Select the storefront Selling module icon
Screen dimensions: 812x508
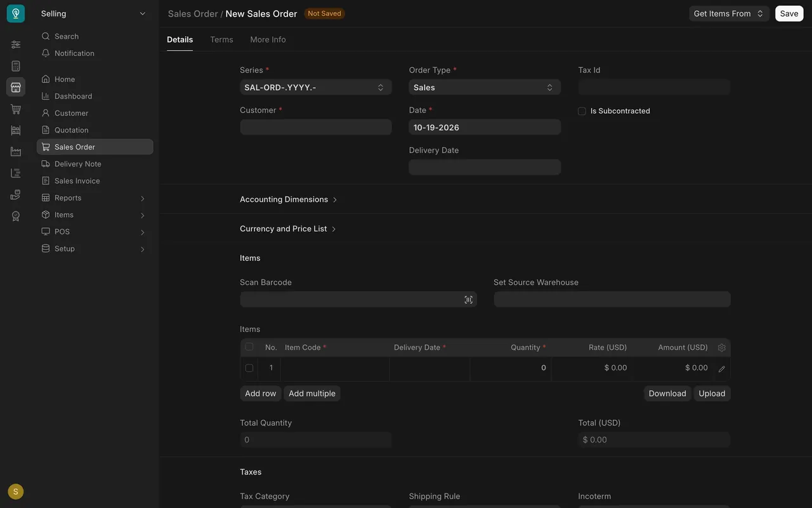click(x=16, y=87)
